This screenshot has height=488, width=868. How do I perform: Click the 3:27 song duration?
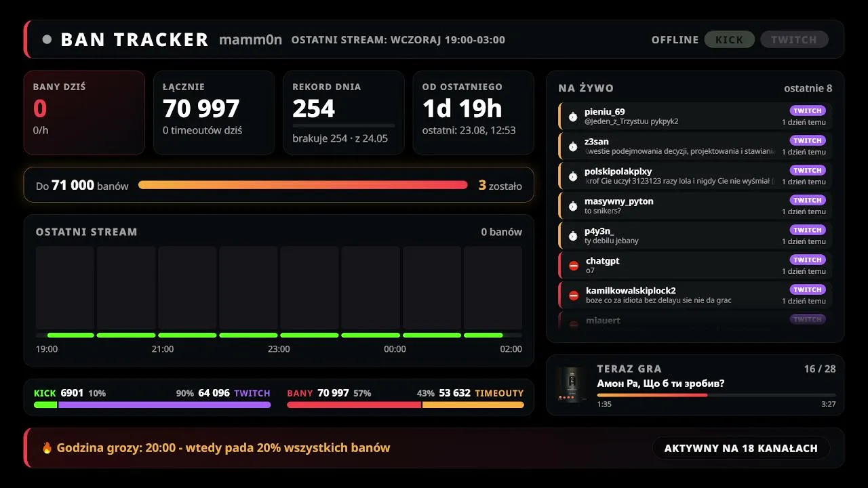click(828, 404)
